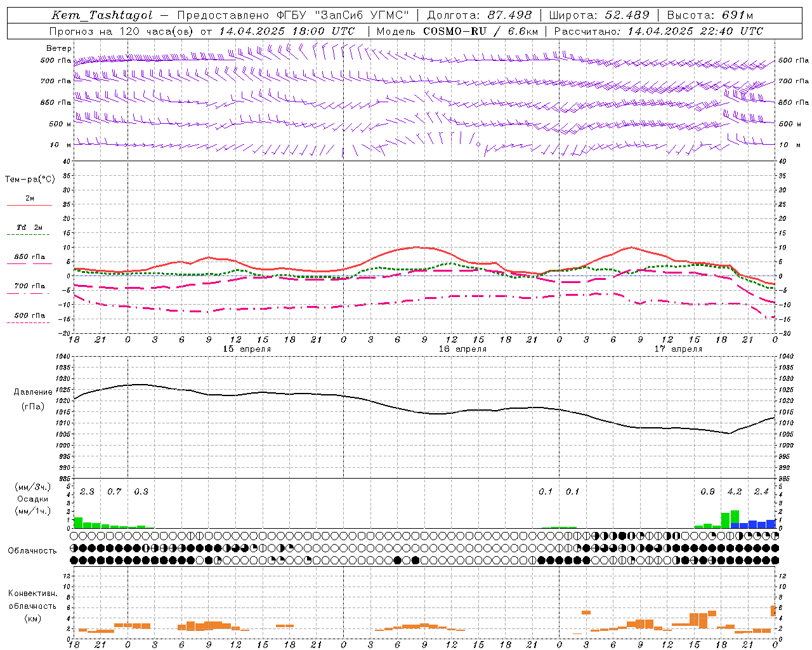Click the precipitation value 2.3
Screen dimensions: 812x650
(x=87, y=491)
